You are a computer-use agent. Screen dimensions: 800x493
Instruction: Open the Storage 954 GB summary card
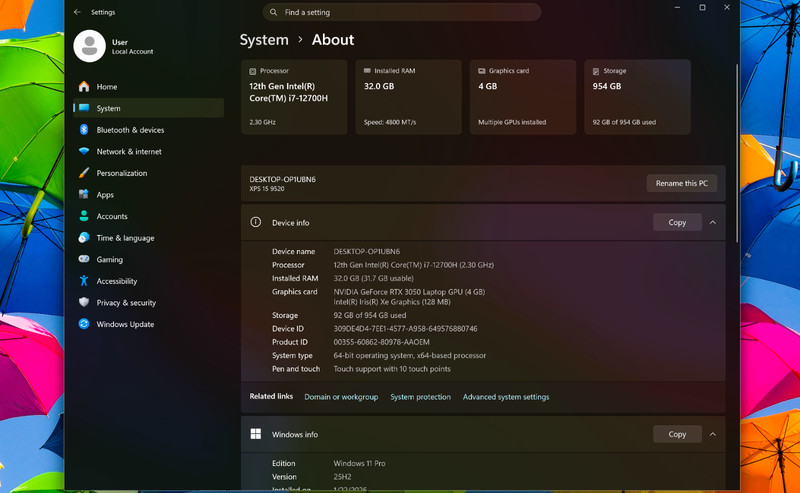tap(637, 96)
